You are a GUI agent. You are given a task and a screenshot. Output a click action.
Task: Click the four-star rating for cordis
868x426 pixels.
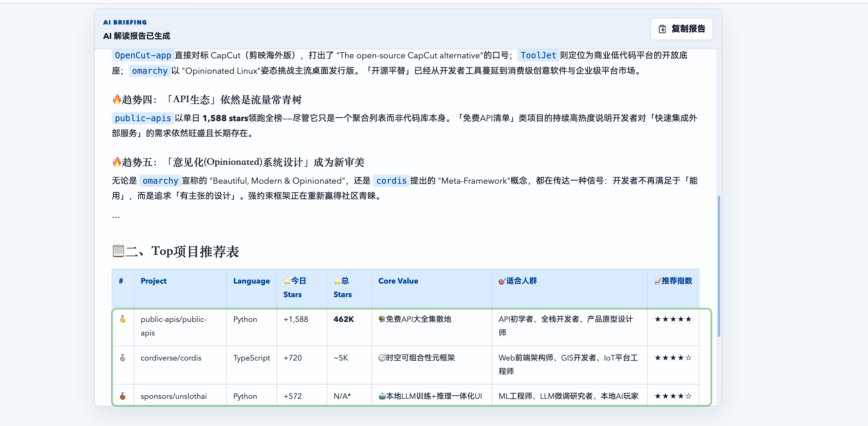click(673, 358)
